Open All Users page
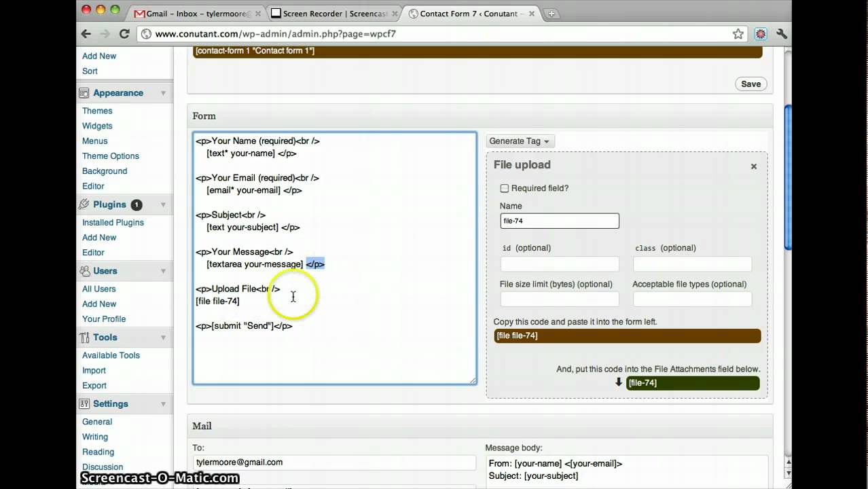Image resolution: width=868 pixels, height=489 pixels. point(98,289)
